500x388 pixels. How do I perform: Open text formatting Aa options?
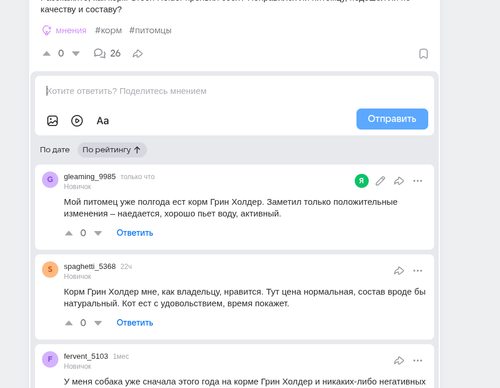103,121
